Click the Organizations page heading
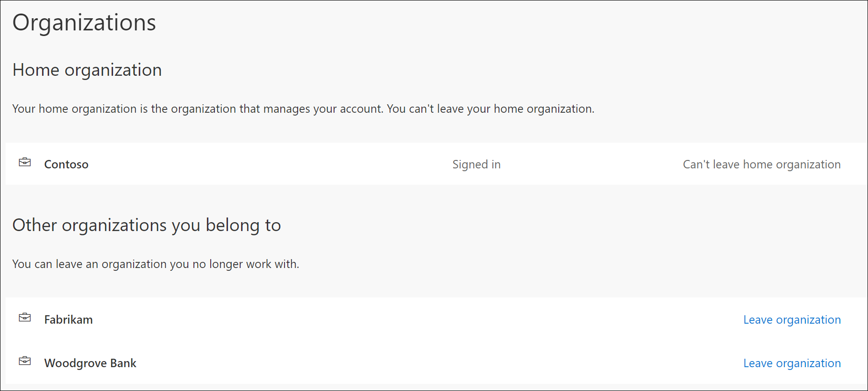This screenshot has height=391, width=868. [x=85, y=22]
